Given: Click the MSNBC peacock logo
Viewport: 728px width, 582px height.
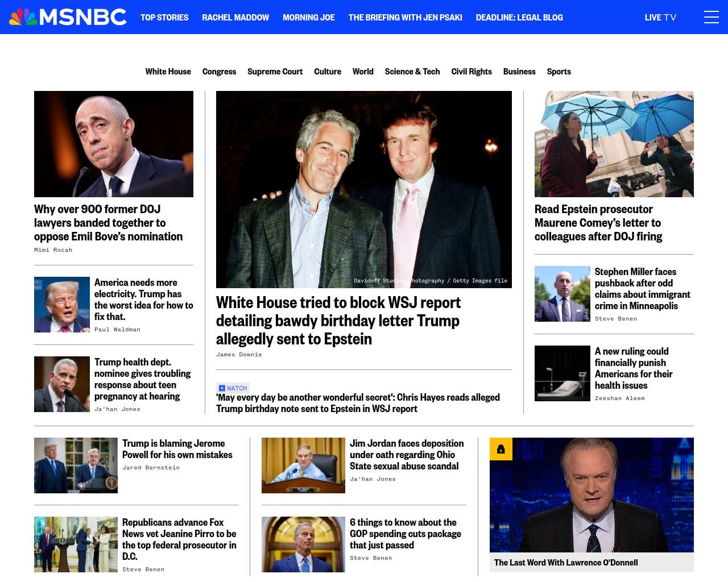Looking at the screenshot, I should point(68,17).
